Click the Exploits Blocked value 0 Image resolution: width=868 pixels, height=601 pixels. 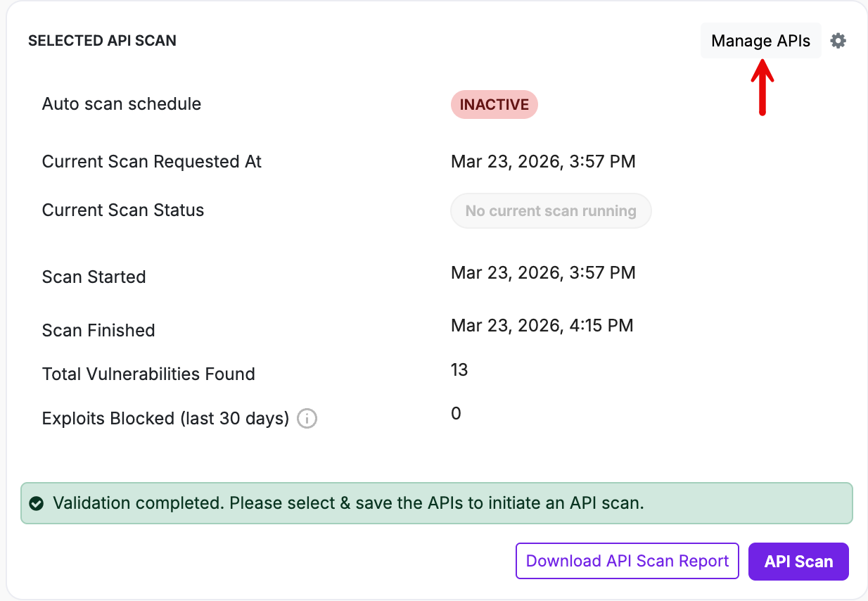click(x=456, y=414)
